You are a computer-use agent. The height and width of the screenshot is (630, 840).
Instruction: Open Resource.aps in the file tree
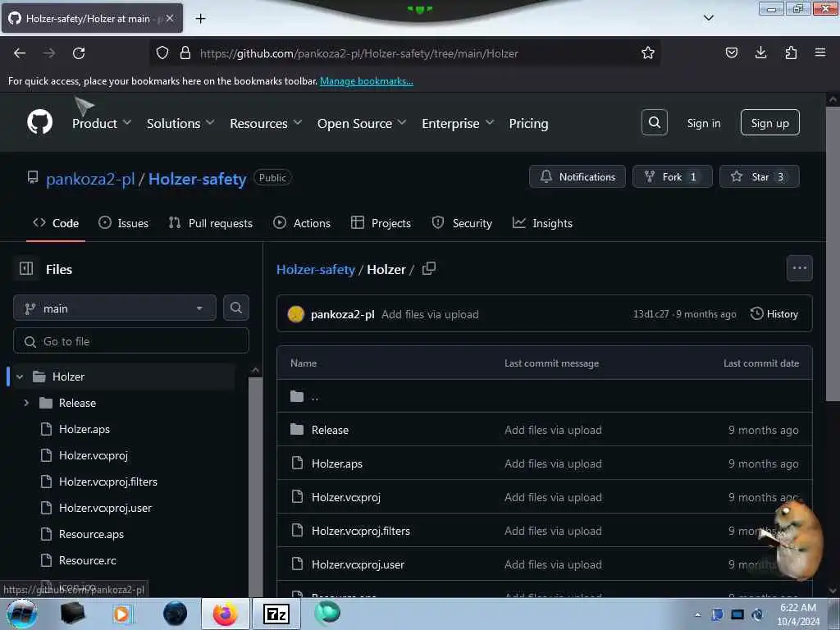91,534
